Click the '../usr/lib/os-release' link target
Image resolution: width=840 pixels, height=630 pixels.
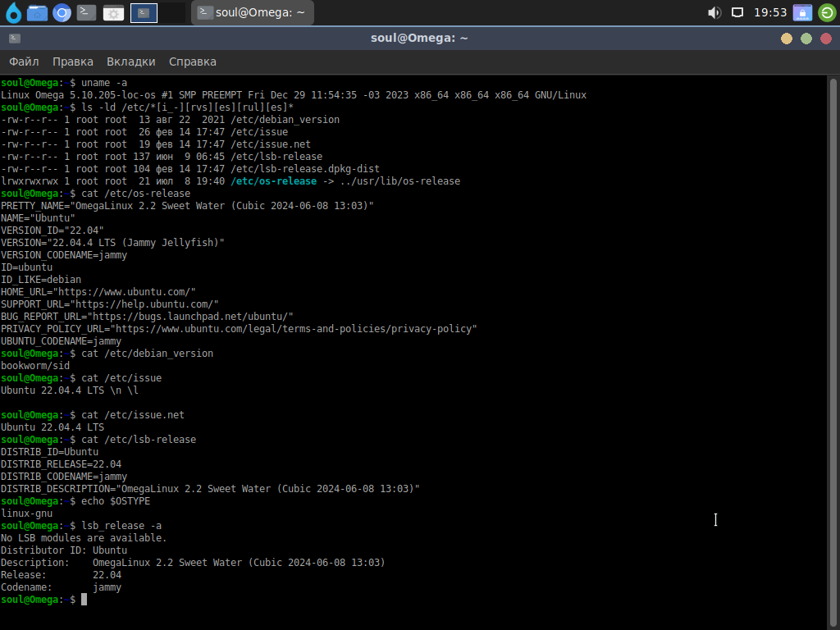click(x=400, y=181)
